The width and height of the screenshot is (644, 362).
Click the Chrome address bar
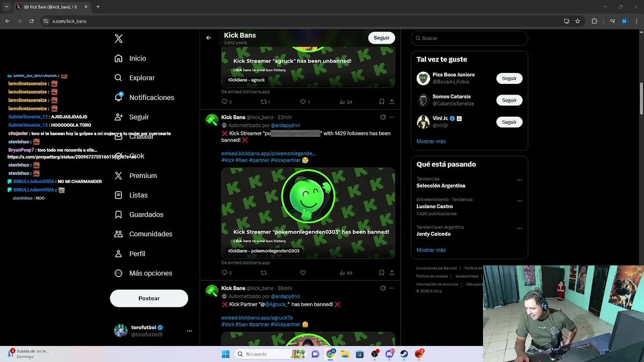(302, 21)
